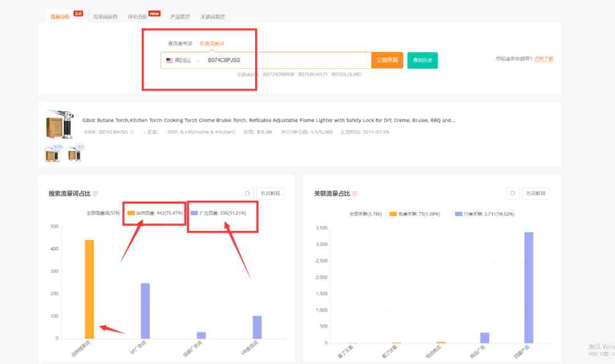Click the circular refresh icon in the 关联流量占比 panel
615x364 pixels.
512,193
